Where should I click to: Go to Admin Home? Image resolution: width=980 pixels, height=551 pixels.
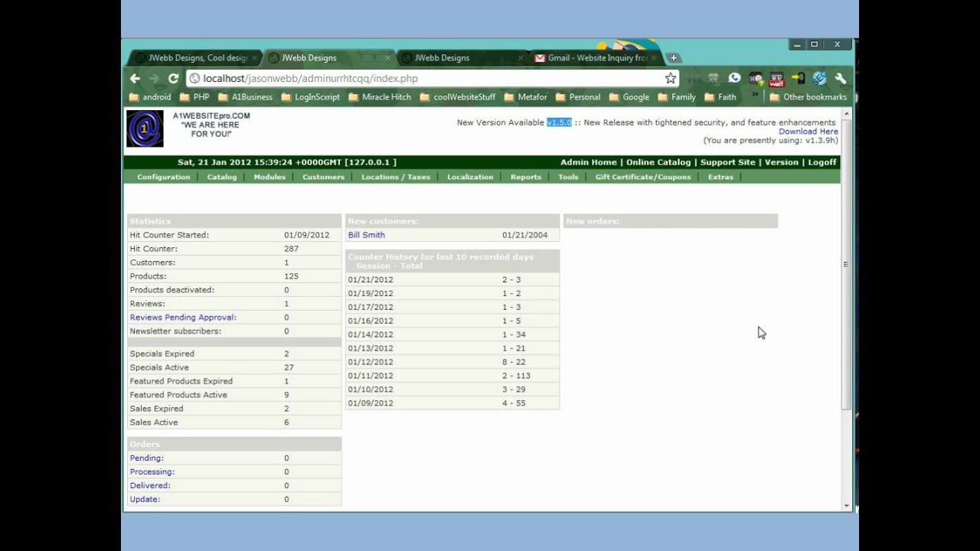point(588,162)
